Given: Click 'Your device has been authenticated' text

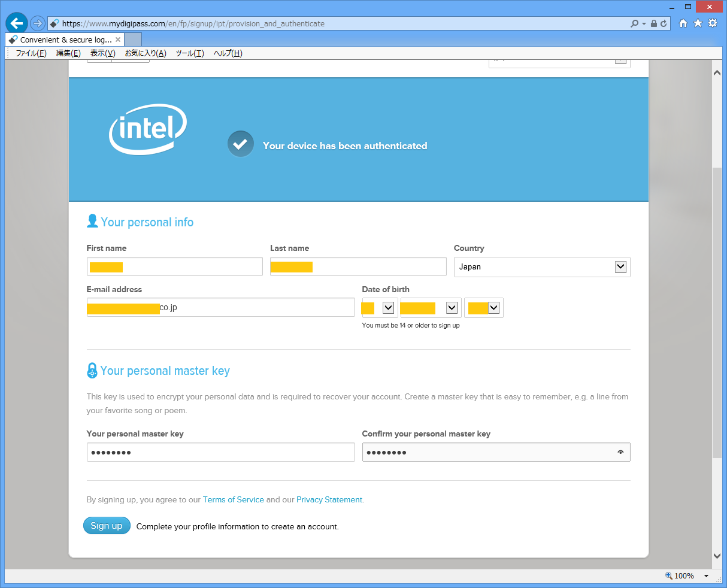Looking at the screenshot, I should pyautogui.click(x=345, y=146).
